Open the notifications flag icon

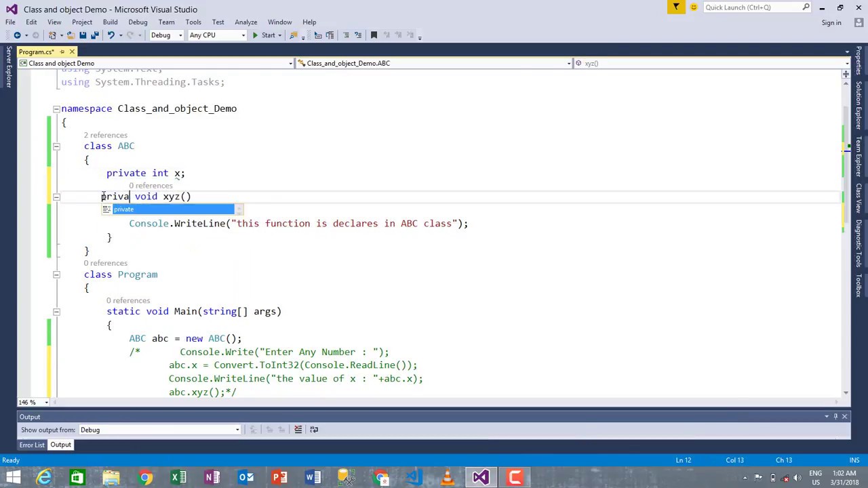pyautogui.click(x=676, y=7)
